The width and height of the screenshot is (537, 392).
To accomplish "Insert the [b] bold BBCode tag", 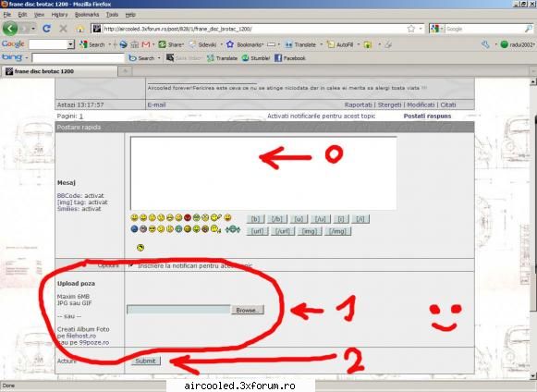I will click(x=255, y=219).
